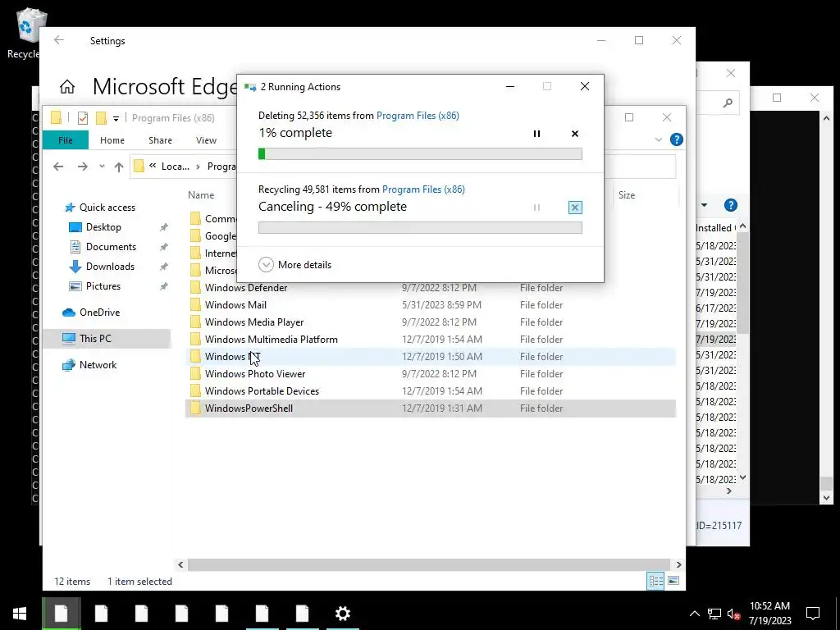Viewport: 840px width, 630px height.
Task: Open view options dropdown in programs window
Action: pyautogui.click(x=704, y=205)
